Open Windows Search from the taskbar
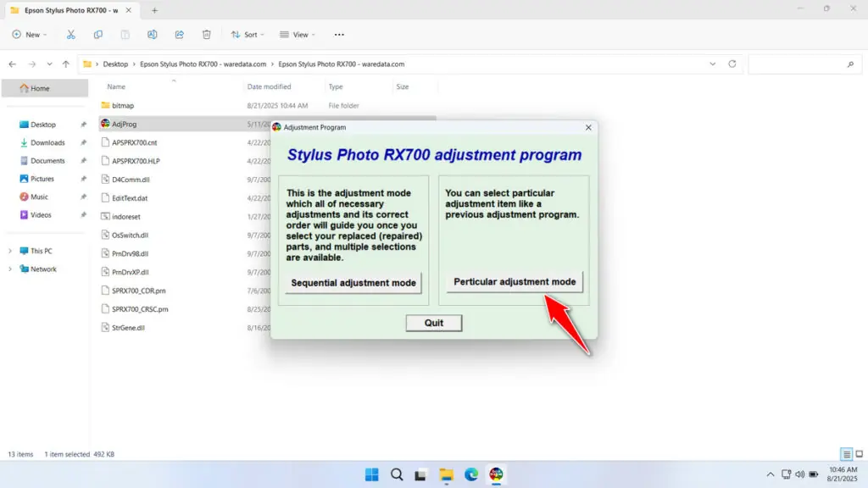This screenshot has height=488, width=868. (x=396, y=474)
